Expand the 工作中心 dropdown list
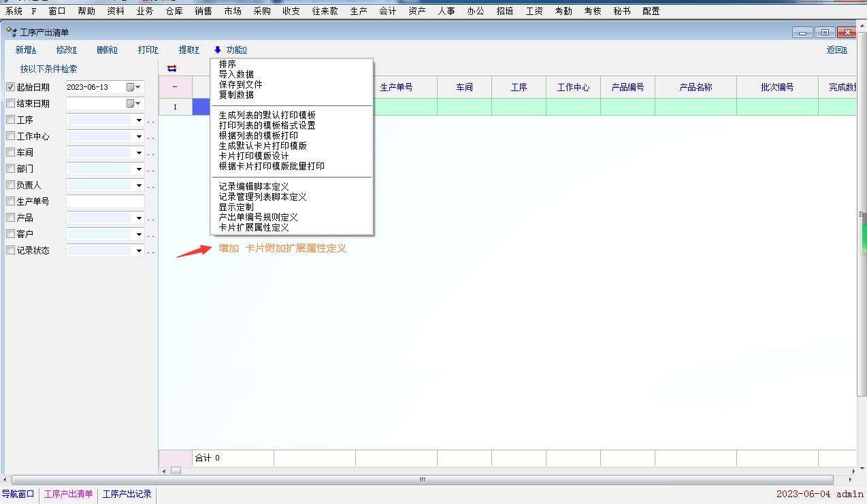Screen dimensions: 867x504 pyautogui.click(x=139, y=136)
